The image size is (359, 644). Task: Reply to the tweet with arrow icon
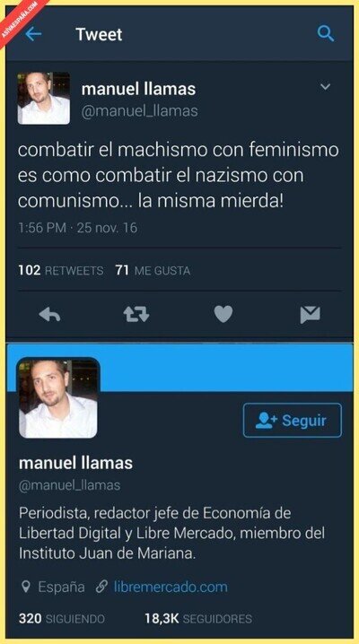[x=49, y=315]
